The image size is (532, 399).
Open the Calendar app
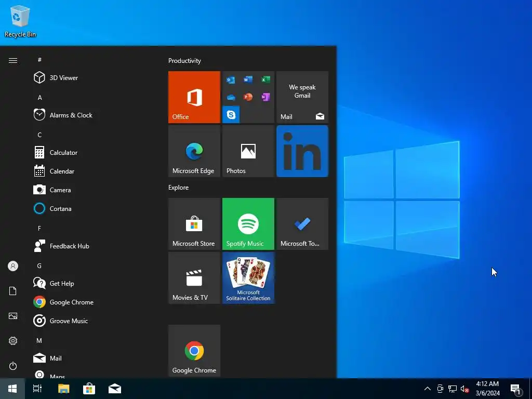point(91,171)
